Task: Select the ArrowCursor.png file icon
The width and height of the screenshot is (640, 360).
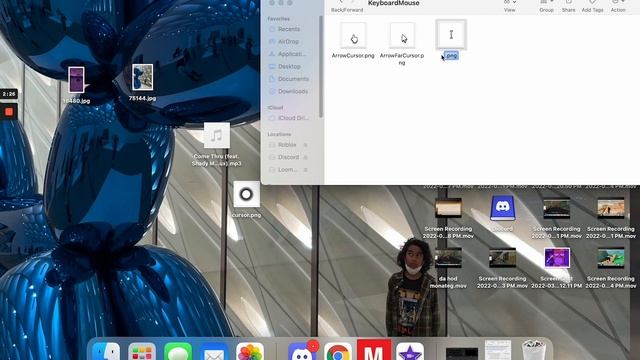Action: (x=353, y=36)
